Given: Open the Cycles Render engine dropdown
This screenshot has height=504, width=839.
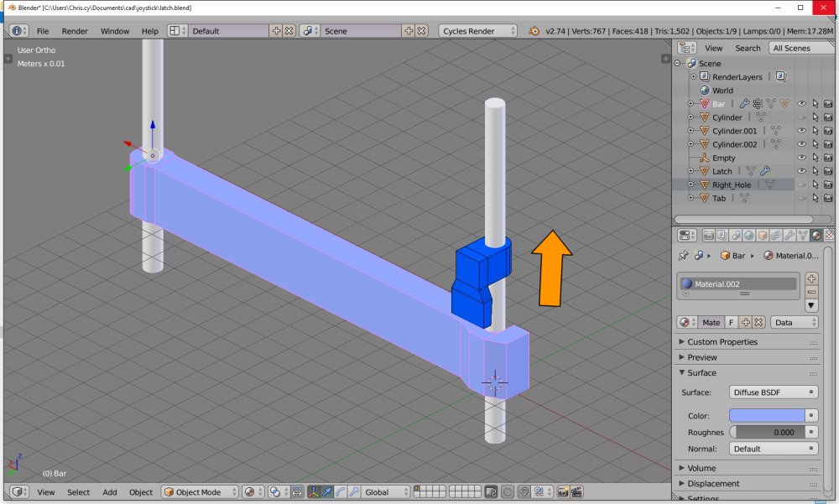Looking at the screenshot, I should [x=478, y=31].
